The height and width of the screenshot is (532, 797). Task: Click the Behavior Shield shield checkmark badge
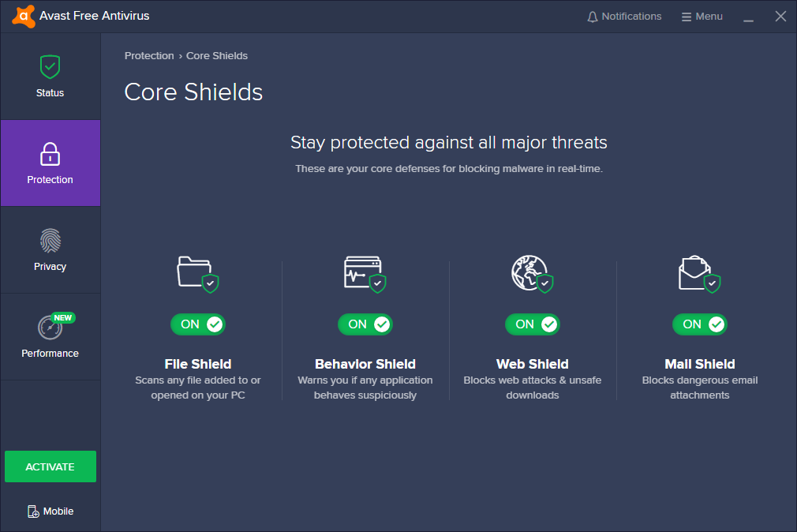coord(378,283)
